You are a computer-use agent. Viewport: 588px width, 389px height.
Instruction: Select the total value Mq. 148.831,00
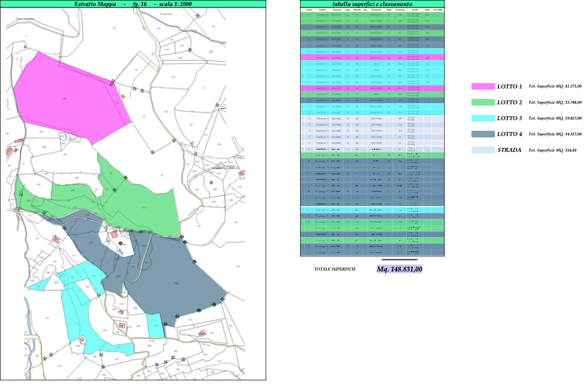[x=399, y=269]
